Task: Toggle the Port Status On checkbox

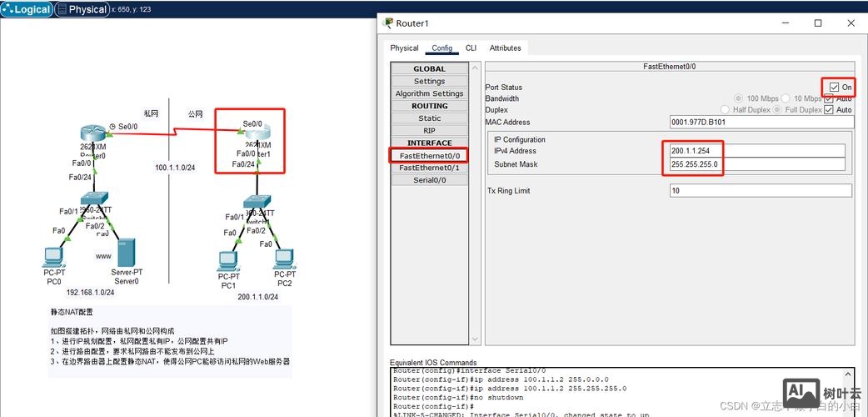Action: pyautogui.click(x=834, y=87)
